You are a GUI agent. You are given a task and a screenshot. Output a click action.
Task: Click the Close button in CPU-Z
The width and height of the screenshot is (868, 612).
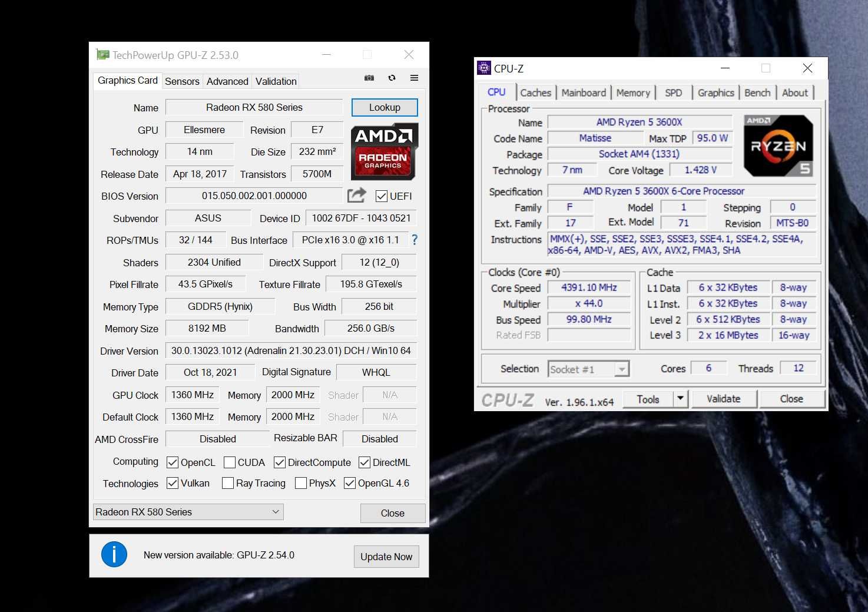pos(791,399)
